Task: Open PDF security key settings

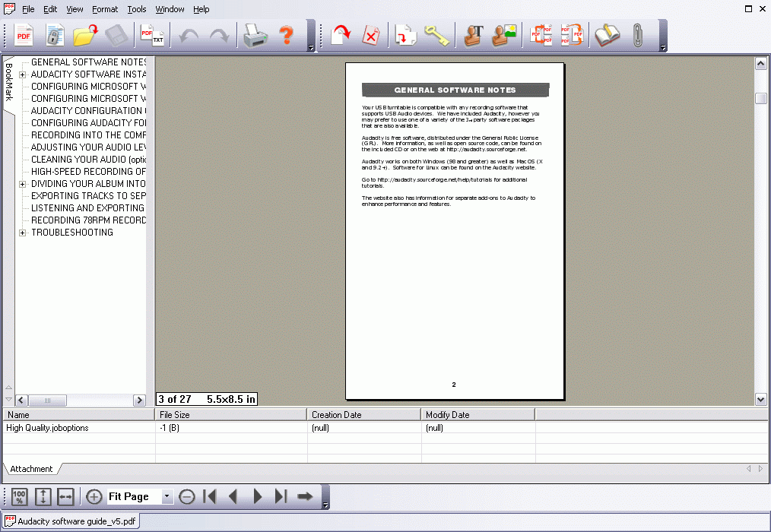Action: (436, 35)
